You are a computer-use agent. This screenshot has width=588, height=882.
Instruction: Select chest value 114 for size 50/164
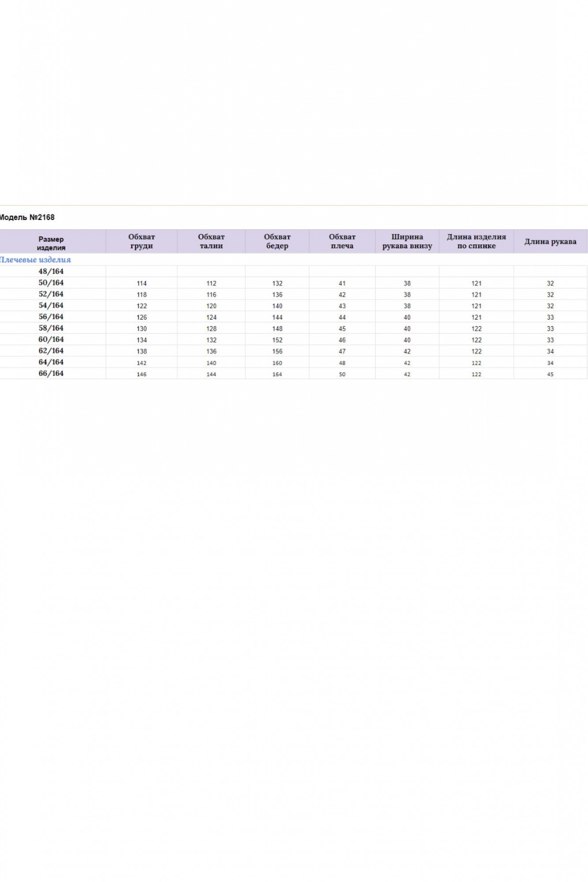tap(141, 284)
